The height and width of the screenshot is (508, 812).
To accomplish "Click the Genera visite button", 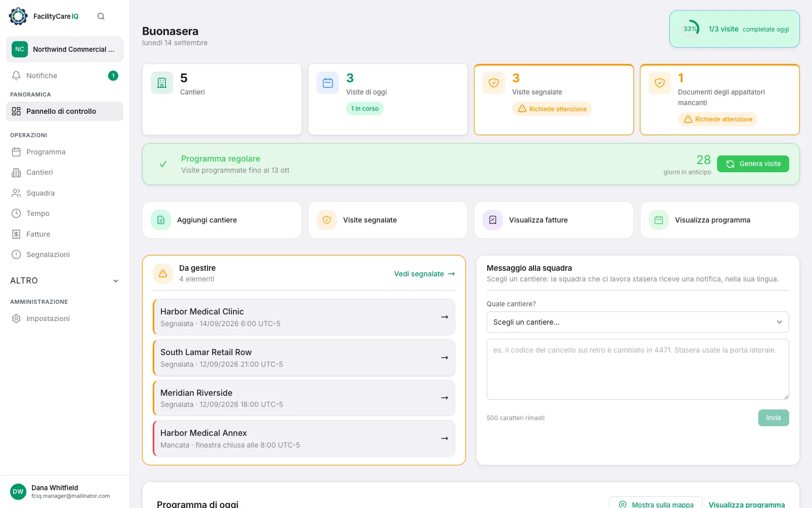I will (753, 164).
